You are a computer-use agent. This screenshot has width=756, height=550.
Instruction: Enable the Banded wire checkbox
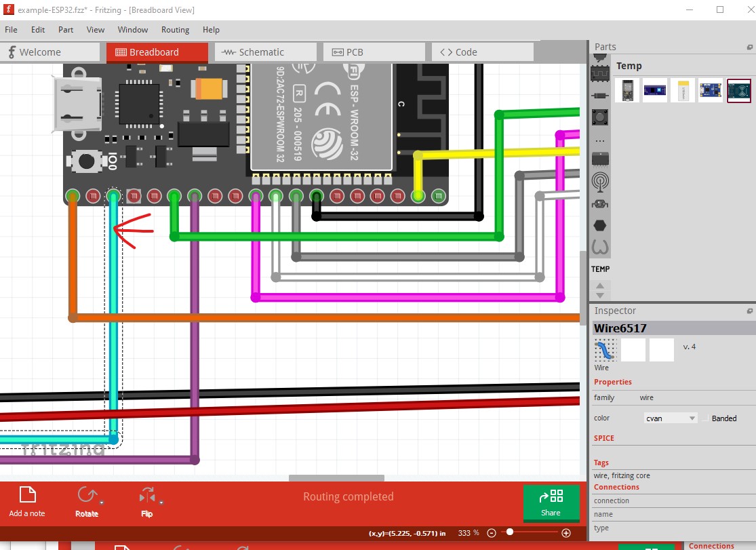click(x=706, y=418)
